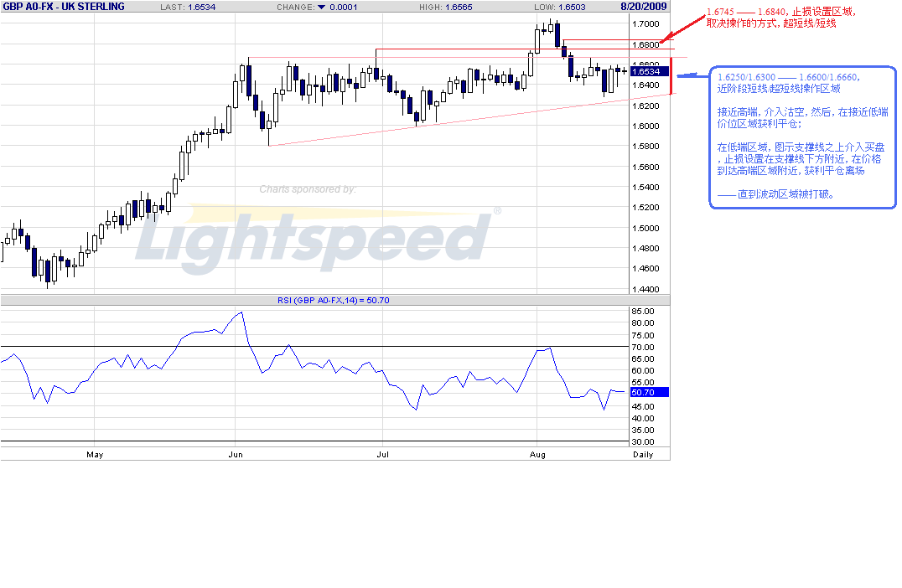
Task: Click the RSI 85.00 axis label
Action: pos(643,311)
